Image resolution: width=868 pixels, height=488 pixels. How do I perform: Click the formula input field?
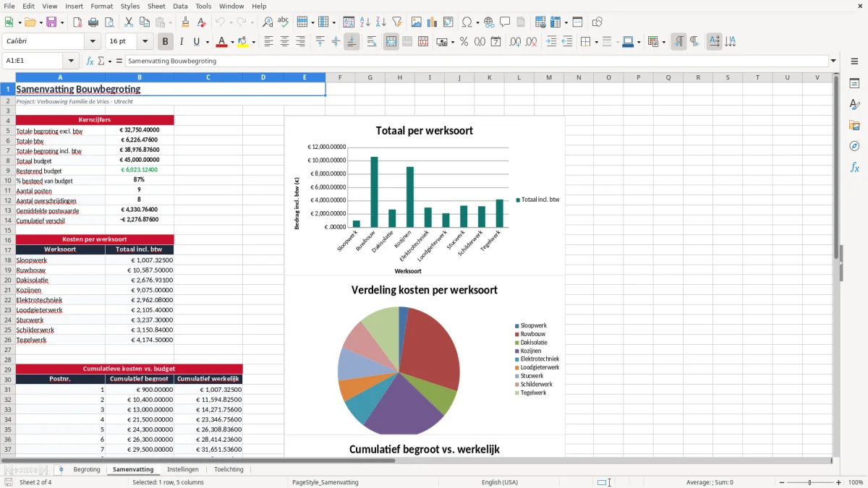click(476, 61)
